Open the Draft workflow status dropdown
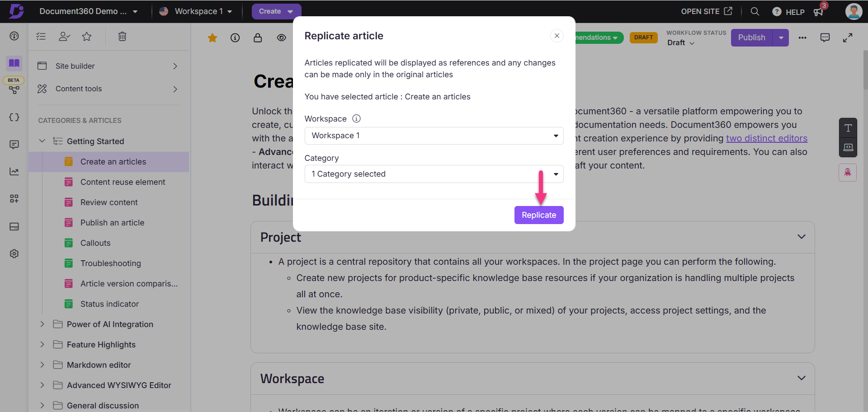The image size is (868, 412). (x=680, y=42)
